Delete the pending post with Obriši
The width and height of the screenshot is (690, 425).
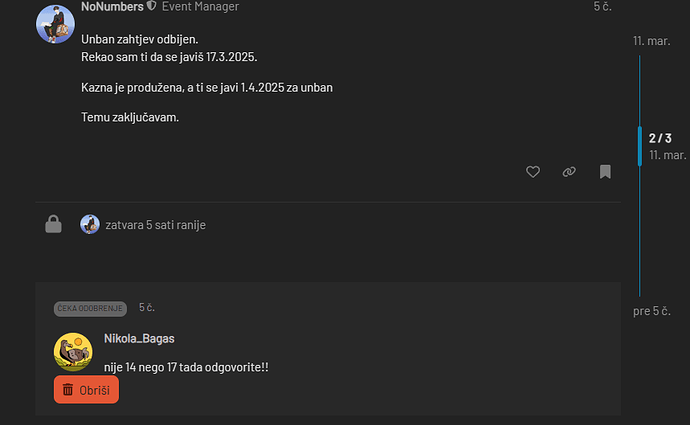tap(86, 389)
